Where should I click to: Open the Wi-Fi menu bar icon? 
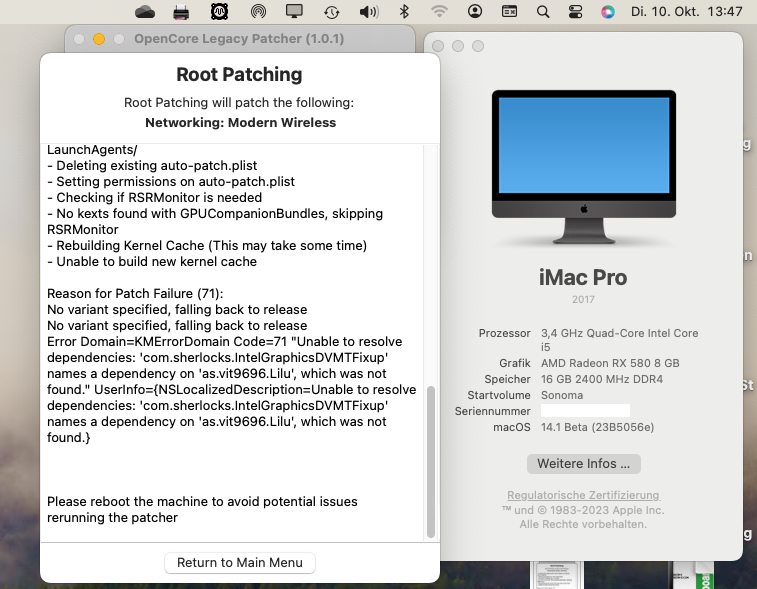pos(439,11)
